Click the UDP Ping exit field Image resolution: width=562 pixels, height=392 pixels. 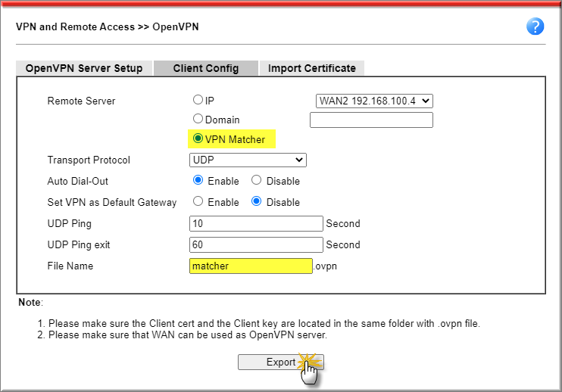256,244
